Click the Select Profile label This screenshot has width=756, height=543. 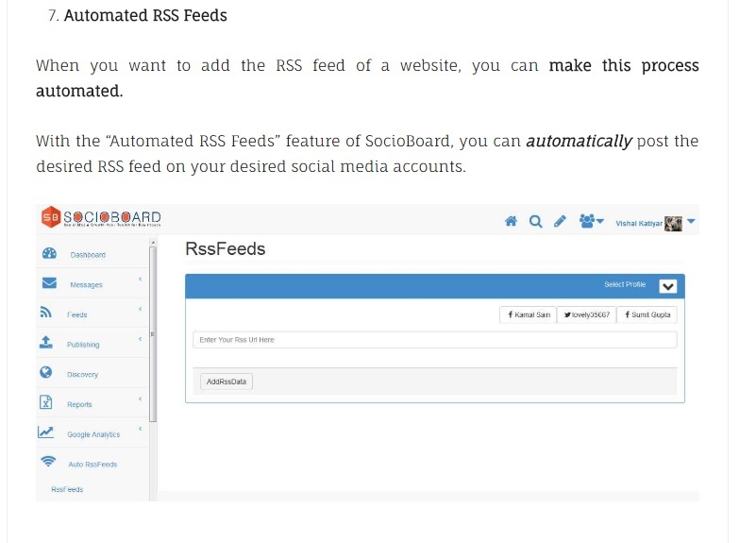(x=625, y=284)
